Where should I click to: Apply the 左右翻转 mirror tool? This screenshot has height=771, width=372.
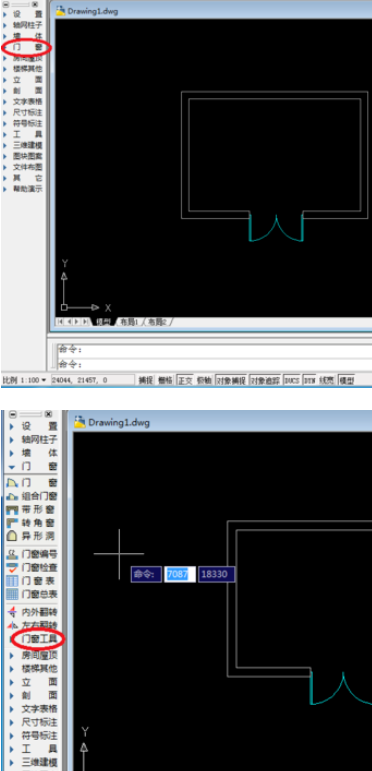pos(32,625)
